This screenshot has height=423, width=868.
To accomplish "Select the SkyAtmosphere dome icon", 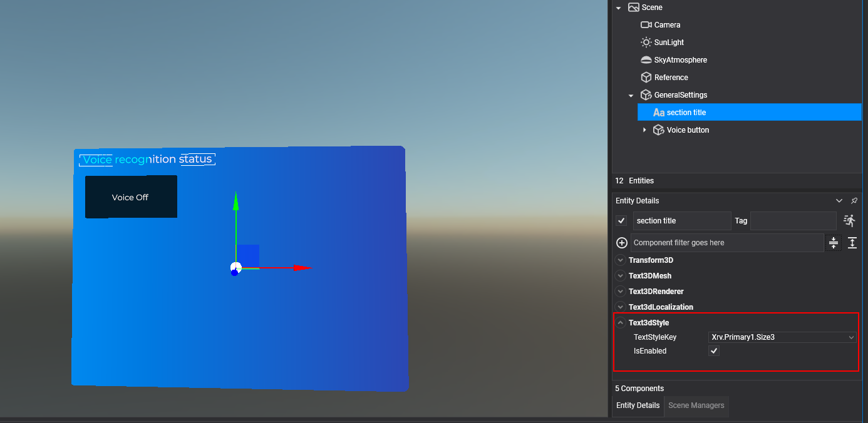I will [x=646, y=60].
